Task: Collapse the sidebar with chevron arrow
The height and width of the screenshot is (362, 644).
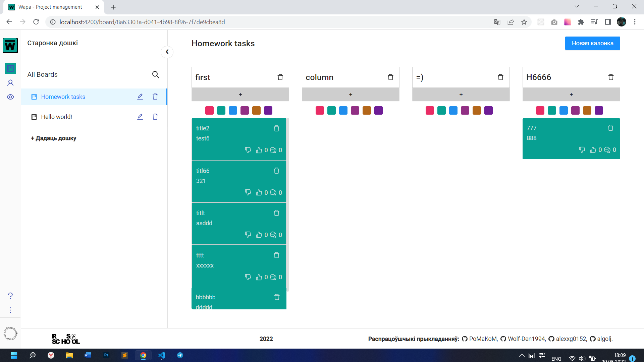Action: pyautogui.click(x=167, y=52)
